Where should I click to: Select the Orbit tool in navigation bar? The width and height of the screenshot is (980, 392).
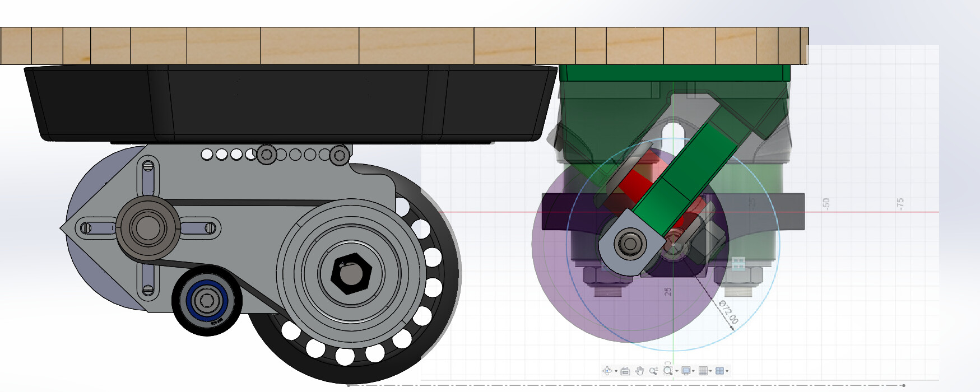pyautogui.click(x=607, y=371)
